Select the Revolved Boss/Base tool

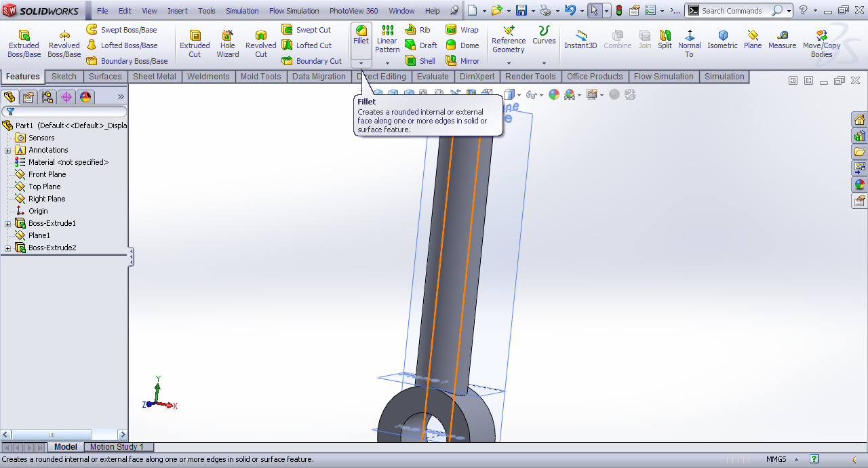click(x=64, y=43)
